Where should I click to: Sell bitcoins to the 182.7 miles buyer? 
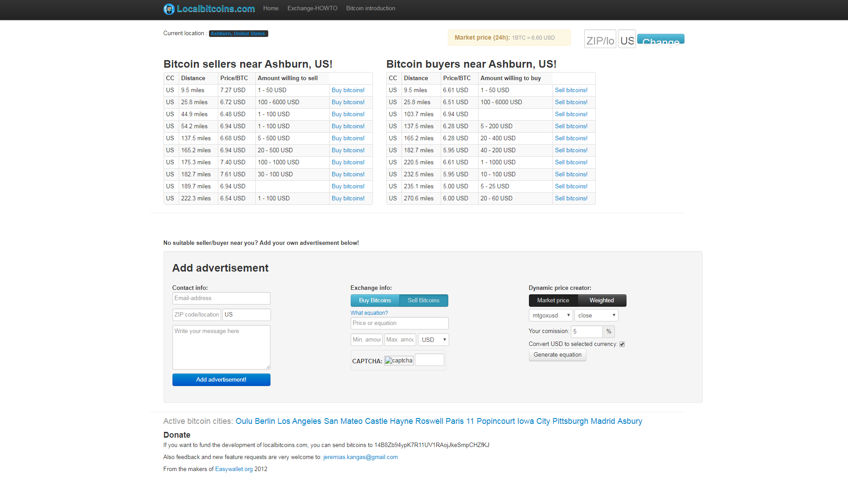pos(571,150)
